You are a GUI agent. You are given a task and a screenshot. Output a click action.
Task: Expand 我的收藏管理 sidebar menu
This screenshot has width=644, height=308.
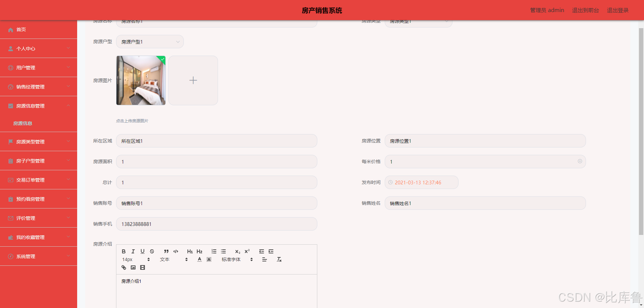(39, 237)
